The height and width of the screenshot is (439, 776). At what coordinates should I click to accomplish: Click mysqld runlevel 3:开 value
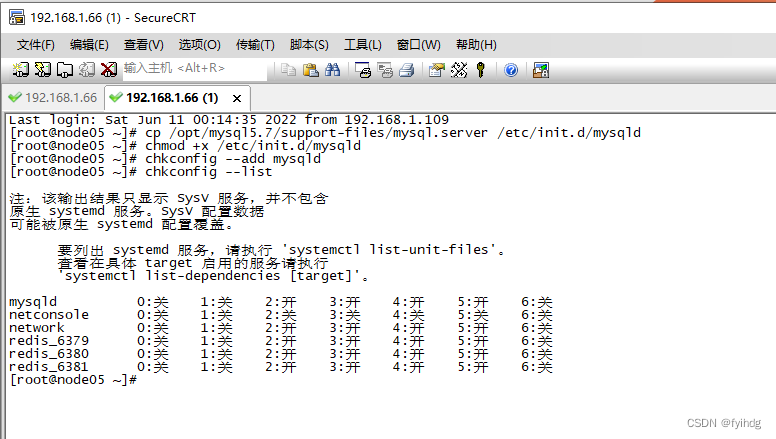click(x=345, y=302)
